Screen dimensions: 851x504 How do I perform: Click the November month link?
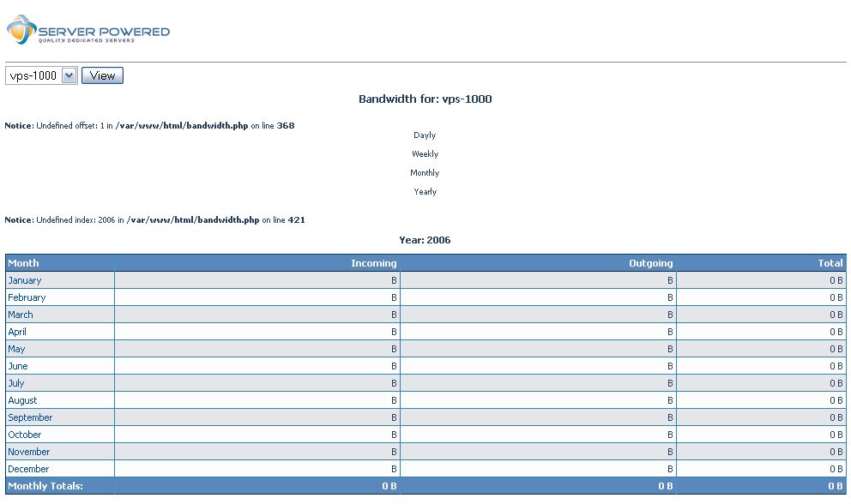click(x=29, y=452)
